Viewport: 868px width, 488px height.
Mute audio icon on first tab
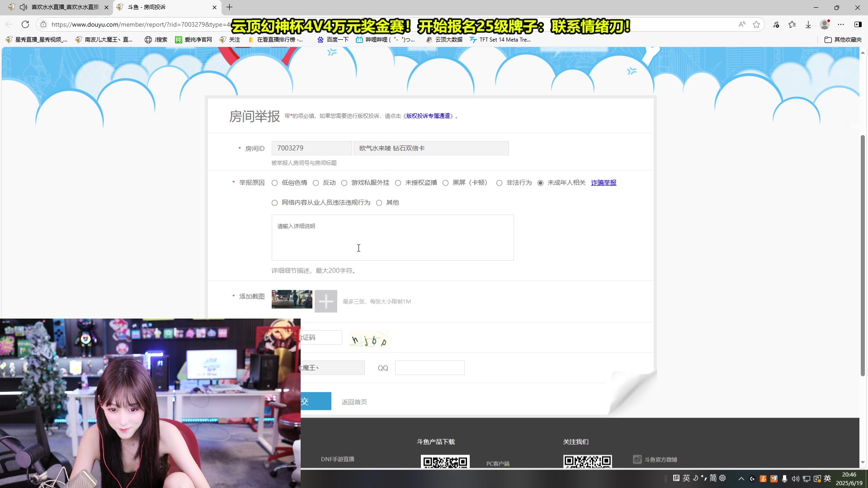pos(24,7)
